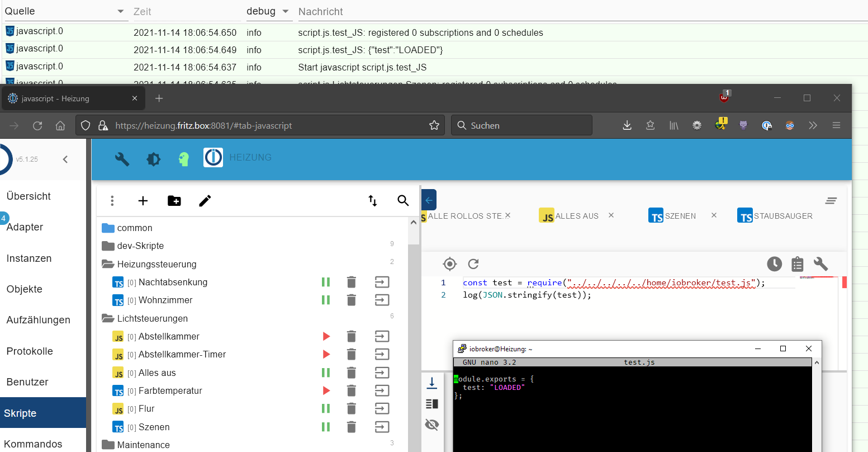Click the pencil edit icon in script toolbar
Image resolution: width=868 pixels, height=452 pixels.
(205, 201)
